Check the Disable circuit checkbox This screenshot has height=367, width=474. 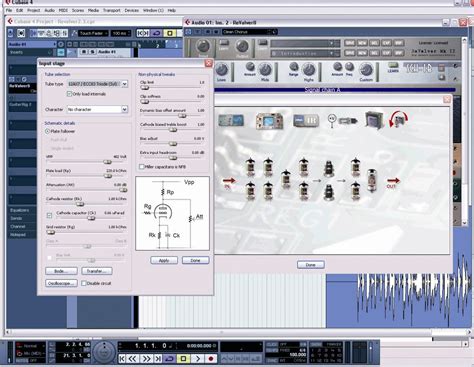click(84, 283)
